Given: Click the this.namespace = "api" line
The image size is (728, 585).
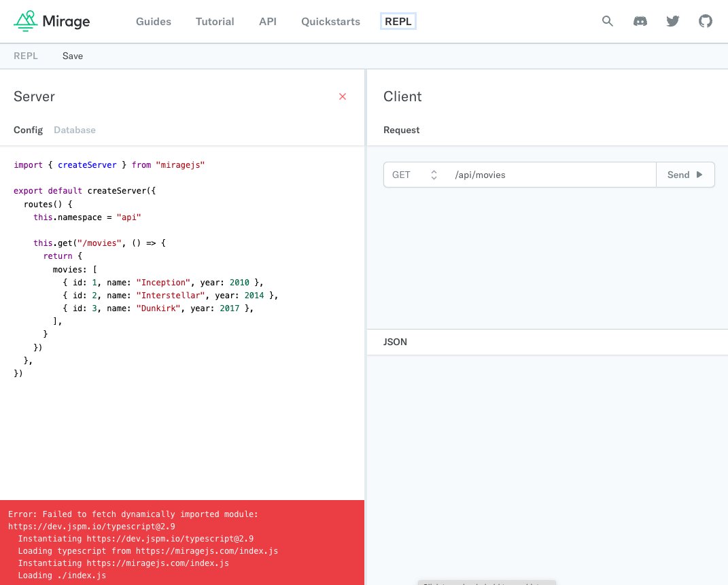Looking at the screenshot, I should [87, 217].
